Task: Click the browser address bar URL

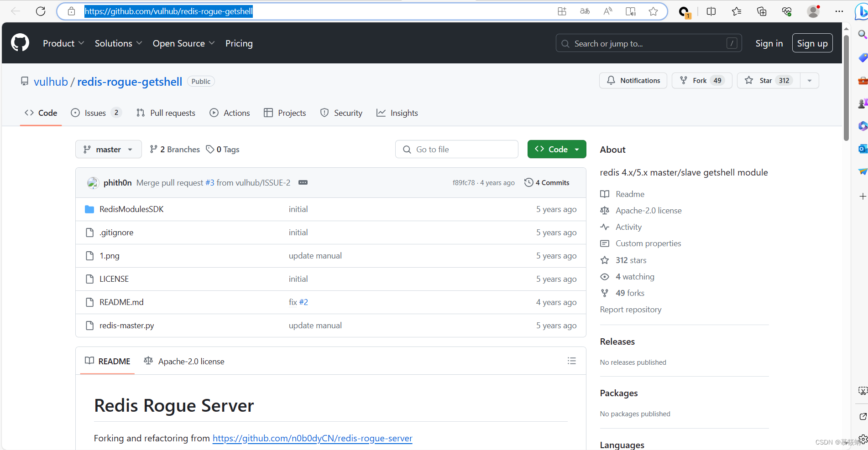Action: coord(168,11)
